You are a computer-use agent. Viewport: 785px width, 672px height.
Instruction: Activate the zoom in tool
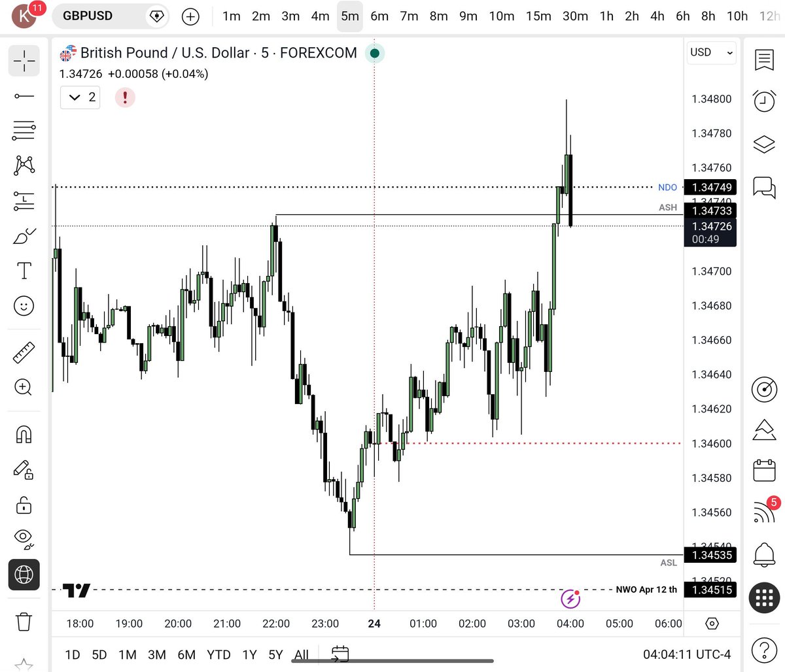[24, 387]
